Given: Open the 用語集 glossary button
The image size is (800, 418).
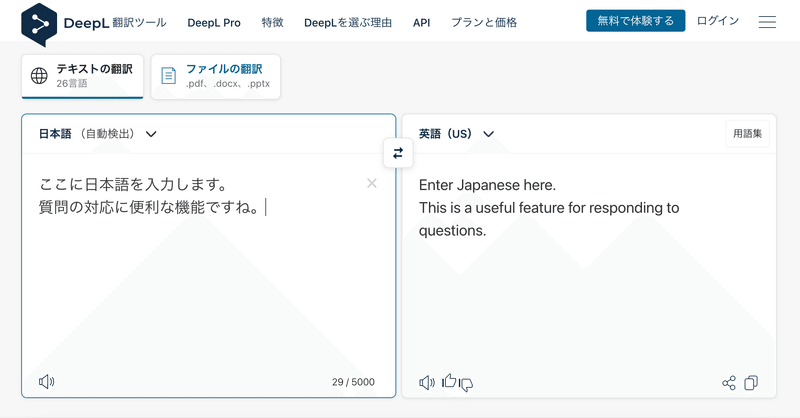Looking at the screenshot, I should click(x=747, y=134).
